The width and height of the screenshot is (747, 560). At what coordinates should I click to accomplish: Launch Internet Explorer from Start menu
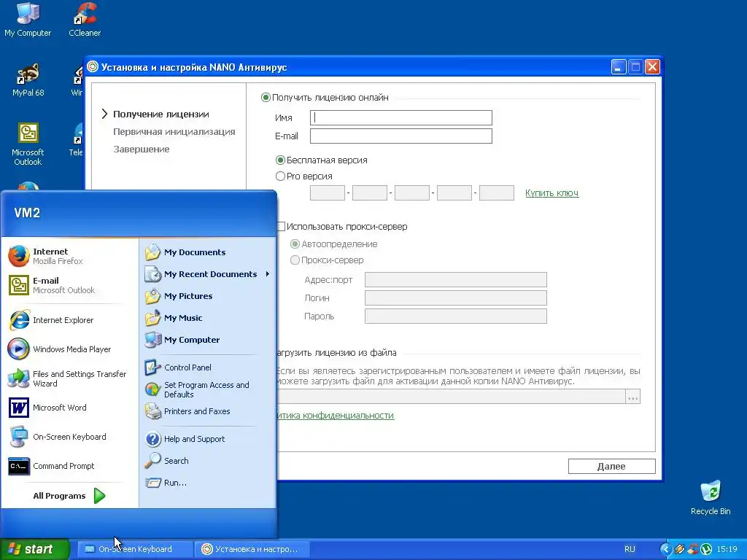(x=69, y=320)
